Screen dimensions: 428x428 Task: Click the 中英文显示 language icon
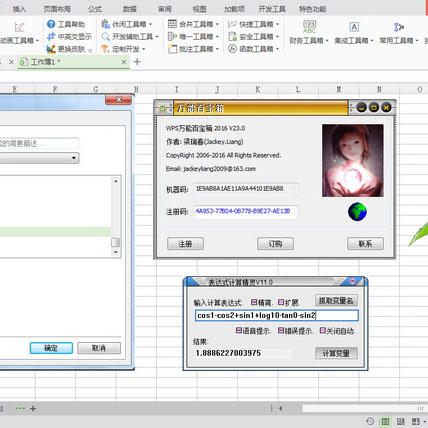pos(51,36)
